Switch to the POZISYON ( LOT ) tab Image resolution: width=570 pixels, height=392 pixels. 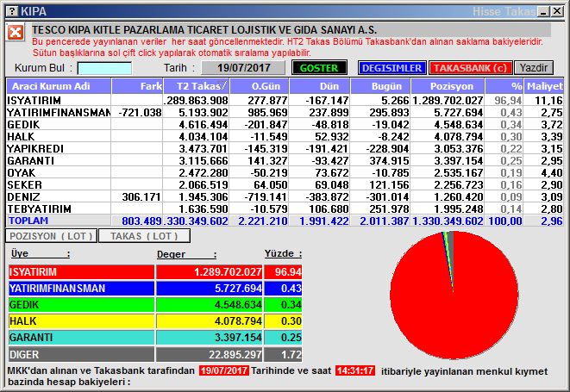(x=51, y=236)
